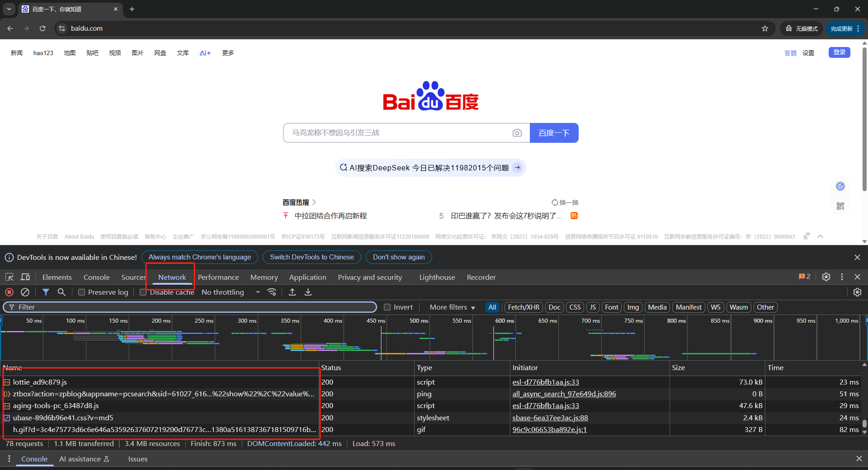
Task: Expand 百度热搜 chevron
Action: [314, 202]
